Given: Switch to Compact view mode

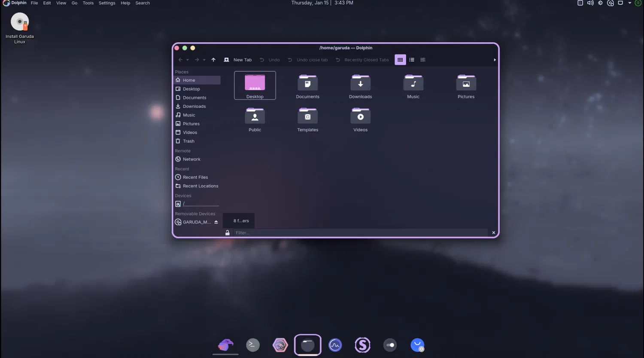Looking at the screenshot, I should (423, 60).
